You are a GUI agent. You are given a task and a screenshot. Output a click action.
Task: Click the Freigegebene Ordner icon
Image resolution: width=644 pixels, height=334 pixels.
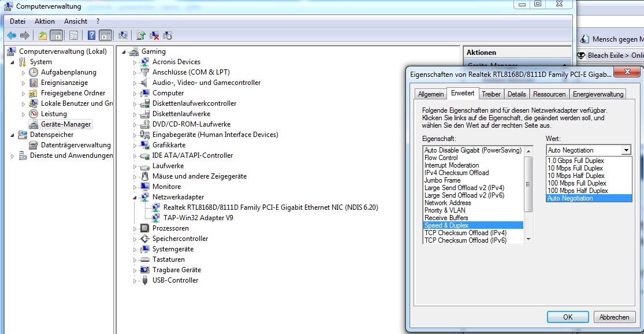click(33, 93)
